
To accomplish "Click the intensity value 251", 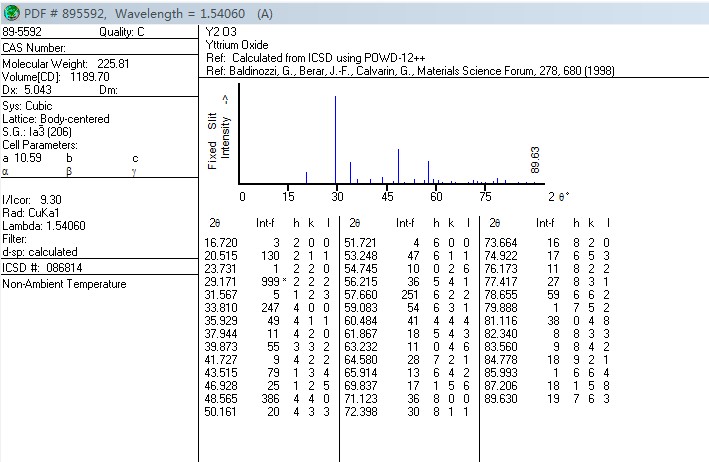I will [x=410, y=295].
